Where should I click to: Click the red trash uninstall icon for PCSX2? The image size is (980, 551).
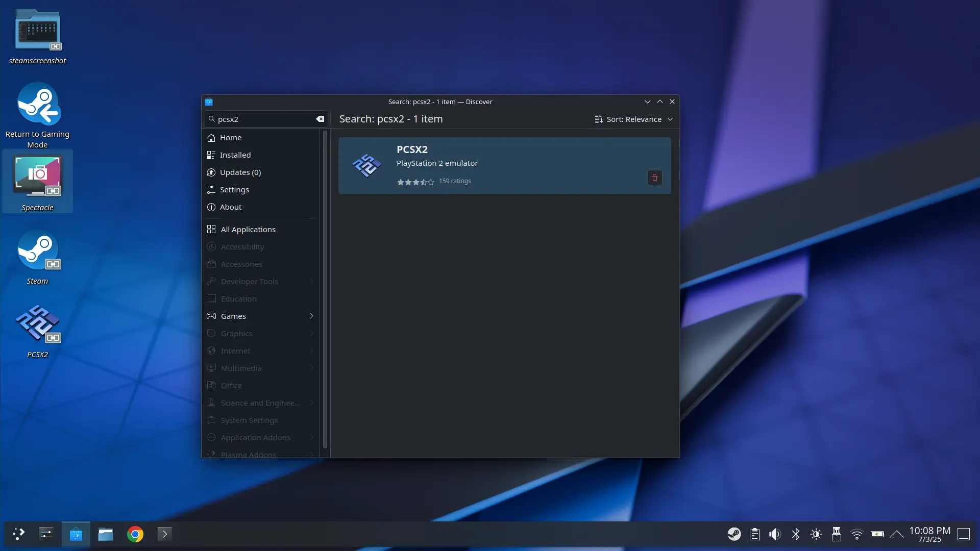(x=654, y=178)
